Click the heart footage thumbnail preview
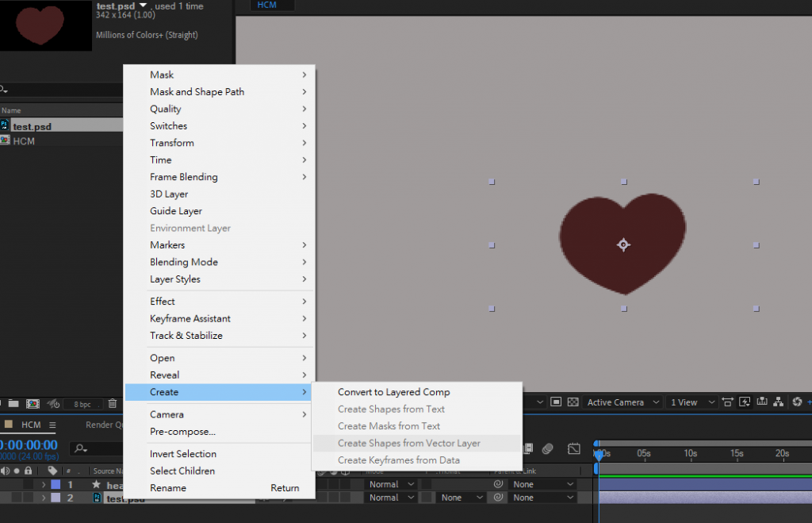This screenshot has height=523, width=812. [x=45, y=25]
